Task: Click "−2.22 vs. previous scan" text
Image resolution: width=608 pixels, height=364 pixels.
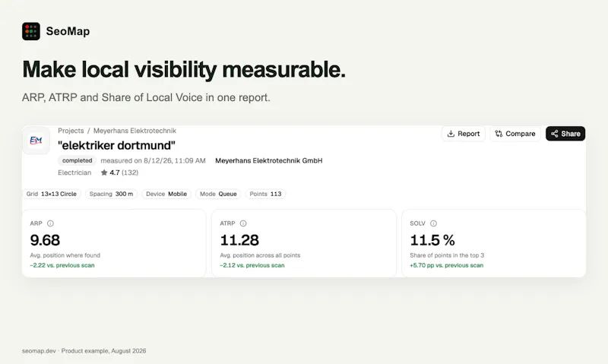Action: click(x=62, y=265)
